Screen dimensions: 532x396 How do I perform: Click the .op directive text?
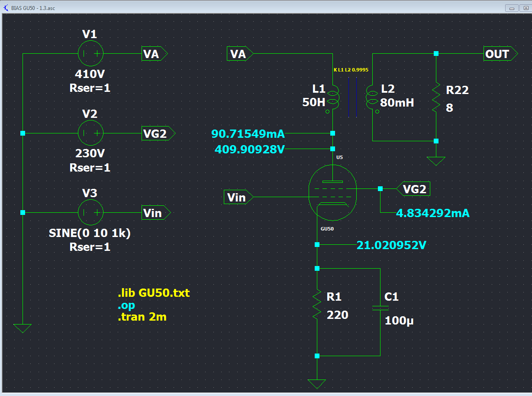coord(126,305)
